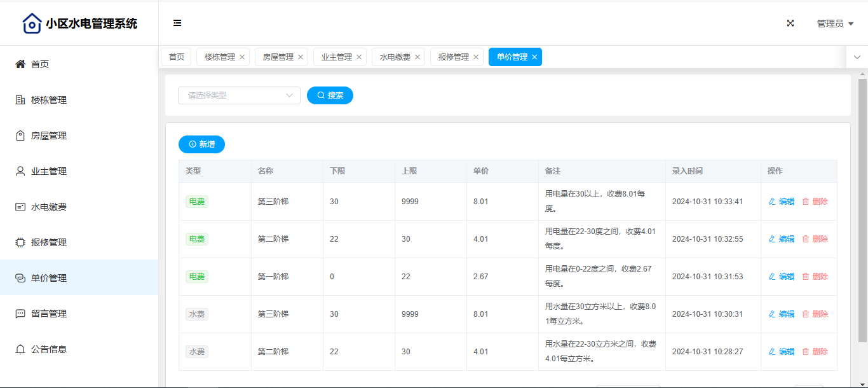Open 业主管理 sidebar entry
This screenshot has width=868, height=388.
tap(49, 171)
